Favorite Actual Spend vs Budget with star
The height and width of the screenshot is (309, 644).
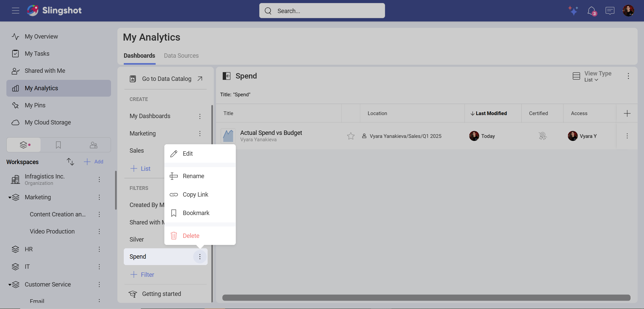point(351,136)
